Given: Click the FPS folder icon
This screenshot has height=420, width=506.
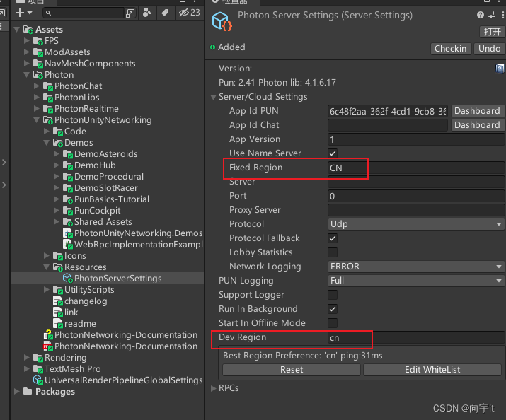Looking at the screenshot, I should (38, 41).
